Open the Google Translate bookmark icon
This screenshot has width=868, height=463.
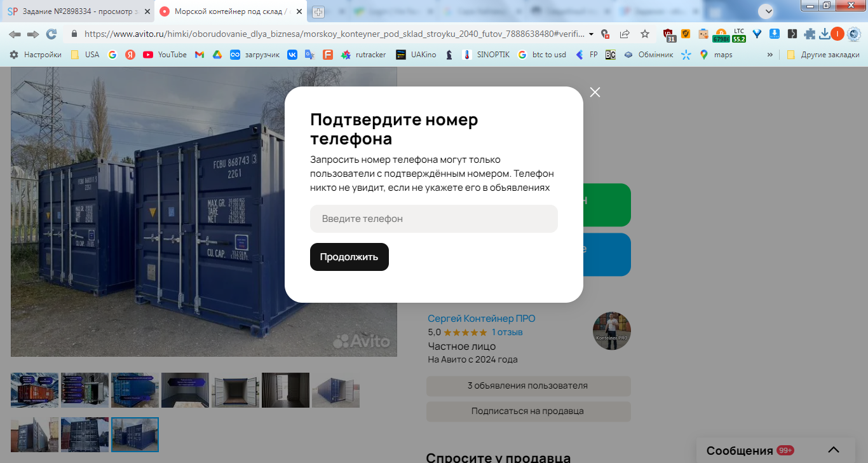(309, 55)
